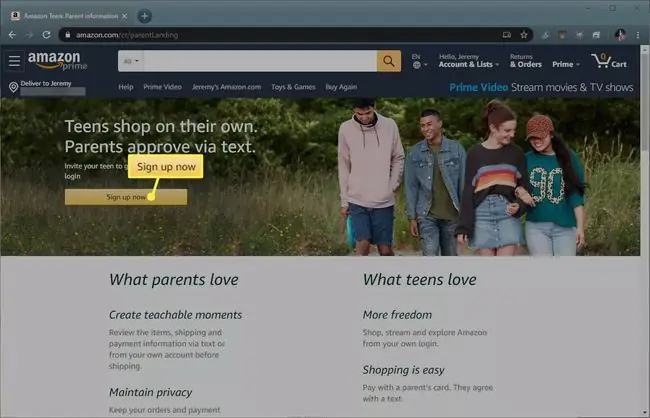The width and height of the screenshot is (650, 418).
Task: Focus the Amazon search input field
Action: pyautogui.click(x=260, y=61)
